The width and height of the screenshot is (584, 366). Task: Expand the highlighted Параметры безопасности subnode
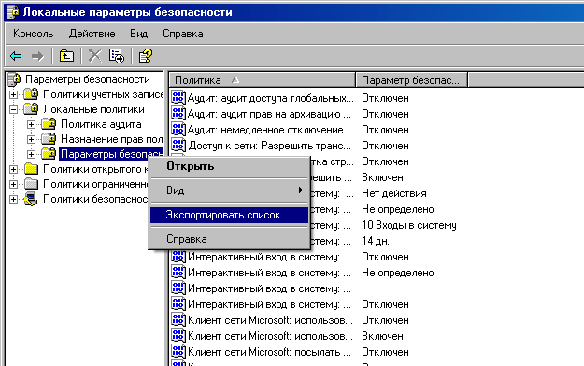[x=31, y=154]
